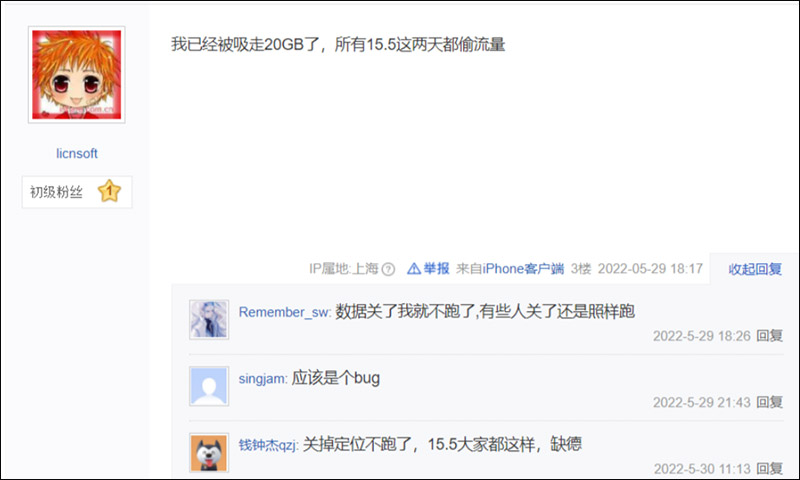
Task: Click the licnsoft user avatar image
Action: click(x=77, y=74)
